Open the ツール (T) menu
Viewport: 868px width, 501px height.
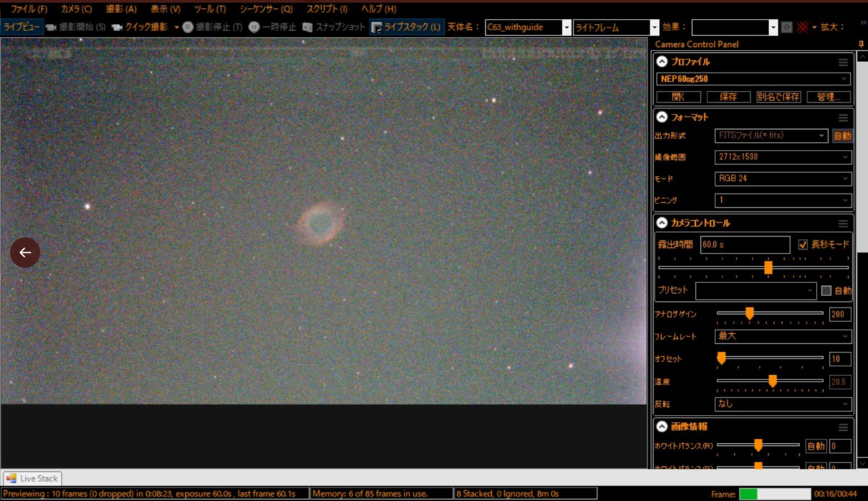[x=210, y=9]
